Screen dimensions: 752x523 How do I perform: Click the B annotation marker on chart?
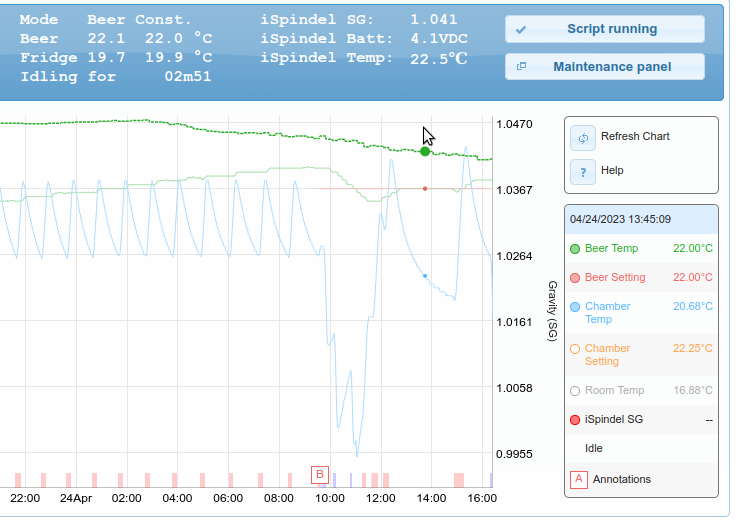pos(320,475)
